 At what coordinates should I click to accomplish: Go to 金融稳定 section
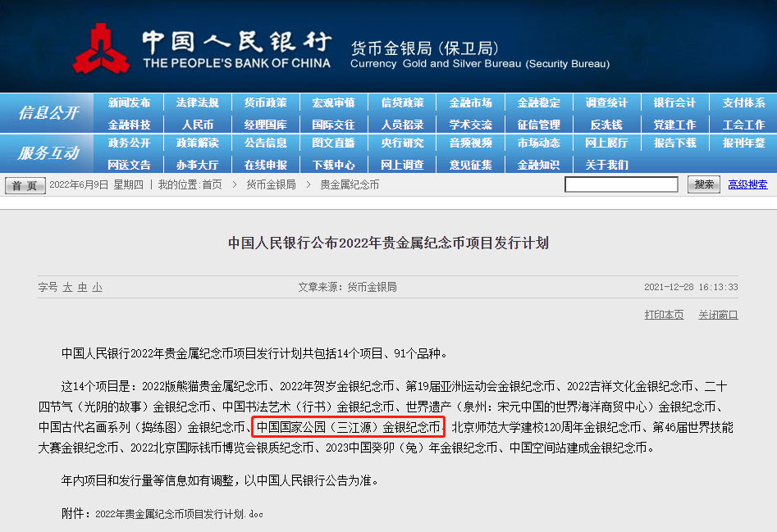538,103
